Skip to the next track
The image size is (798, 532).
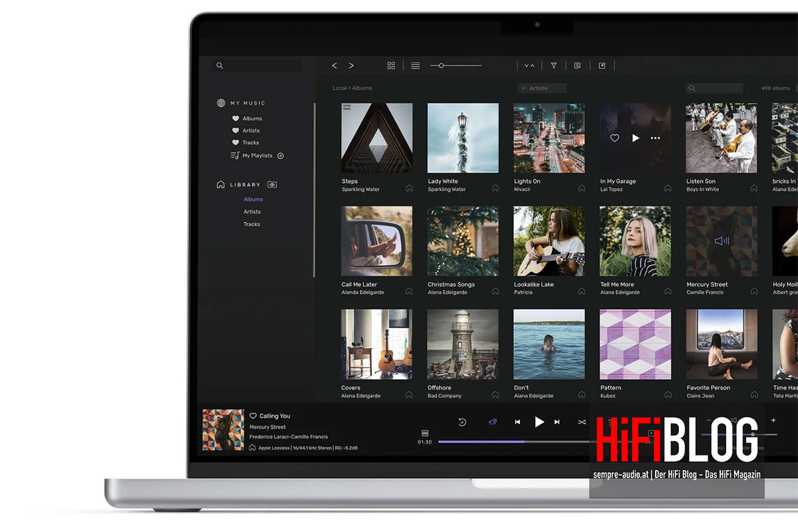tap(557, 422)
